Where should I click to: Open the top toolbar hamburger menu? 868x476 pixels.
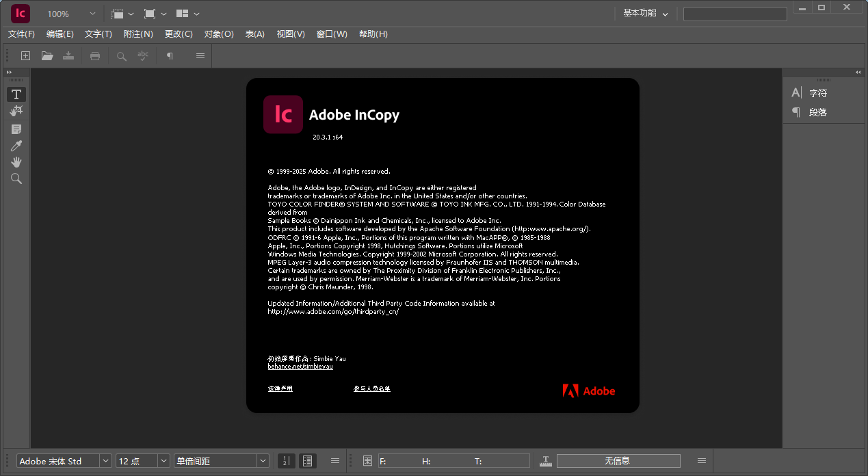[x=200, y=56]
